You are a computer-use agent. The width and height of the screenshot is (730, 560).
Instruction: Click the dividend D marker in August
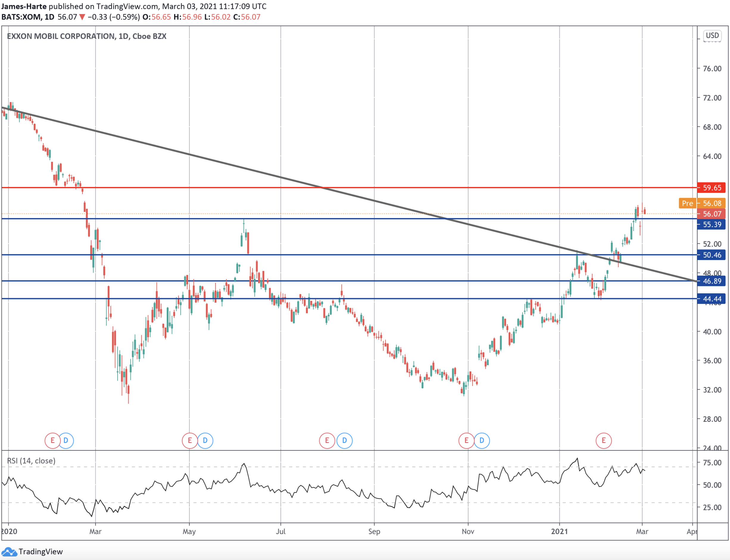click(x=344, y=441)
